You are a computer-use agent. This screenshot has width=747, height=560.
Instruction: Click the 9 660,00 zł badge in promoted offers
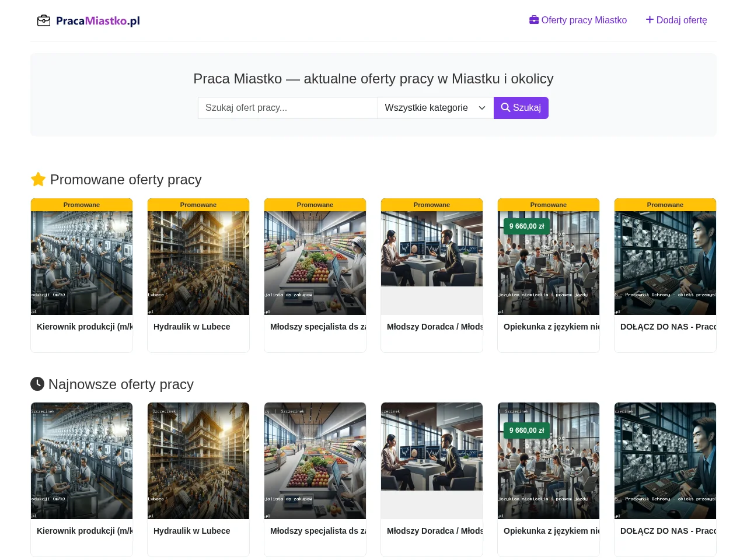tap(526, 226)
